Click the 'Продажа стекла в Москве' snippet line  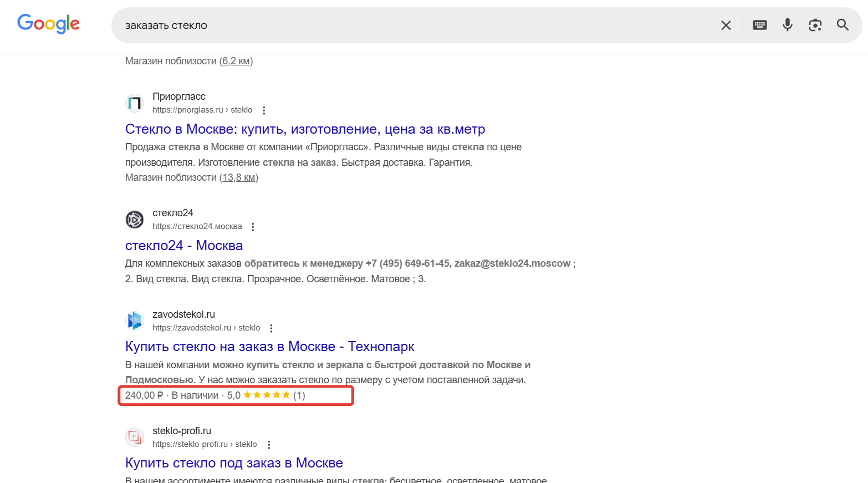coord(324,147)
